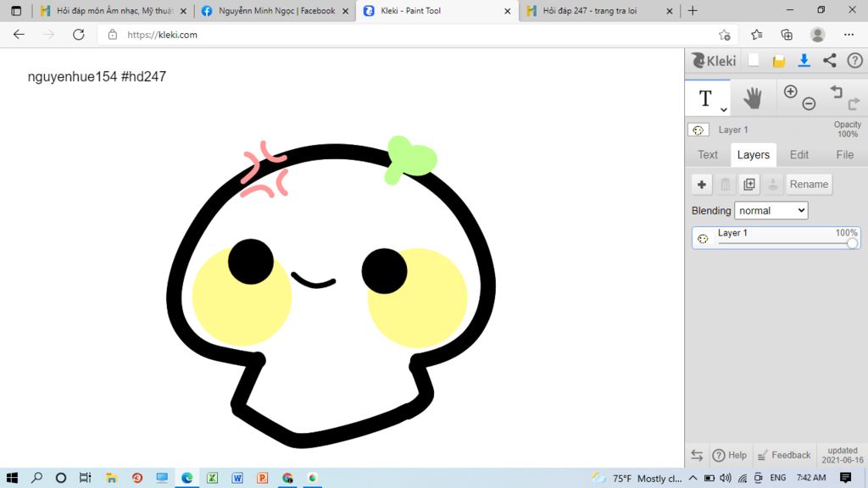
Task: View site information via the lock icon
Action: 113,34
